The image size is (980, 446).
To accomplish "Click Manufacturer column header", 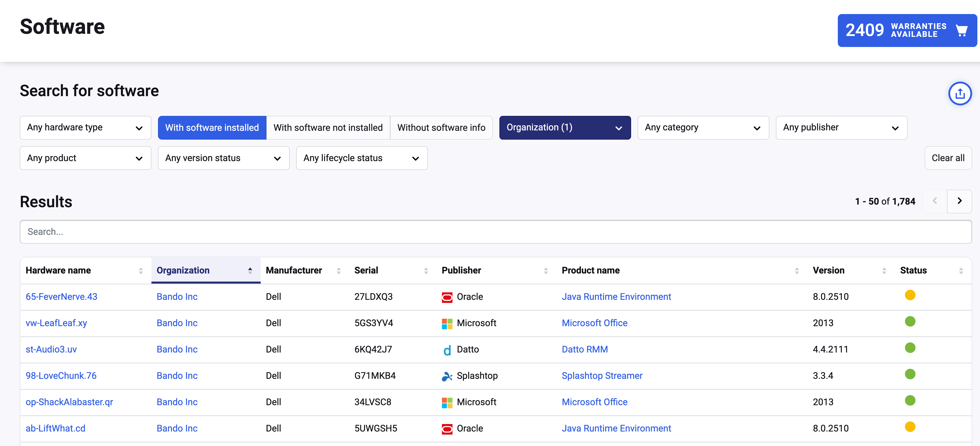I will click(x=294, y=271).
